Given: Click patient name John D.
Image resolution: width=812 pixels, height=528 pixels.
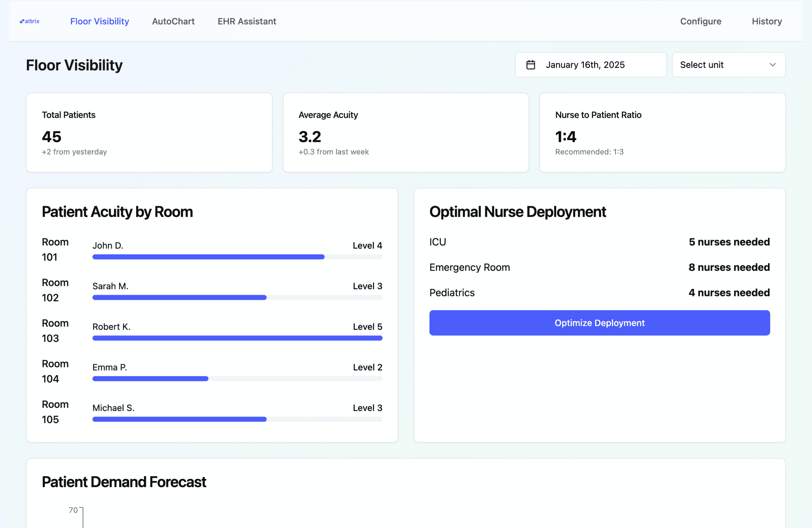Looking at the screenshot, I should pyautogui.click(x=108, y=245).
